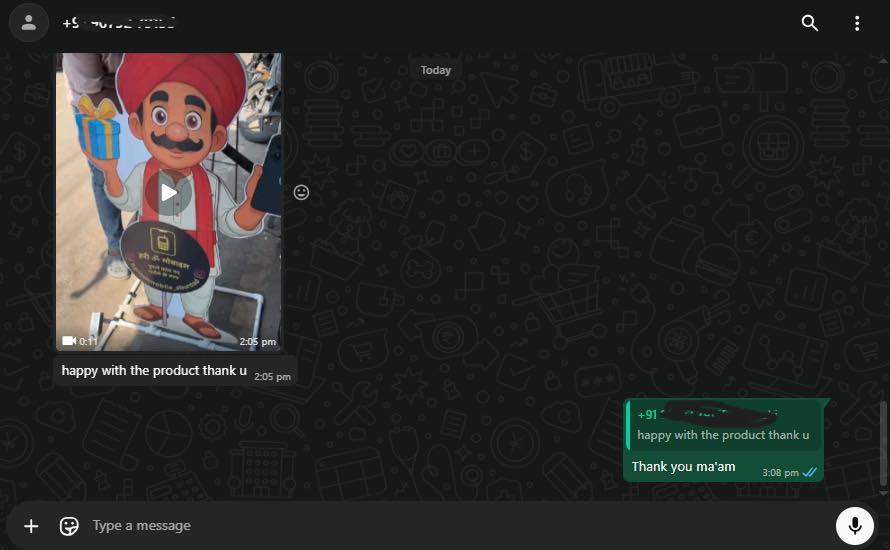890x550 pixels.
Task: Play the received video
Action: (x=169, y=193)
